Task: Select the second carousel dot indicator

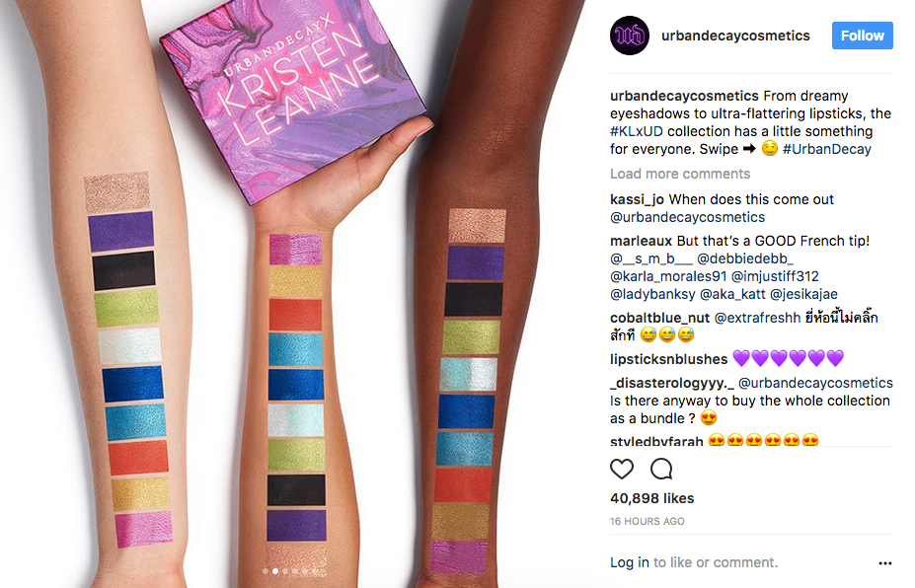Action: coord(275,571)
